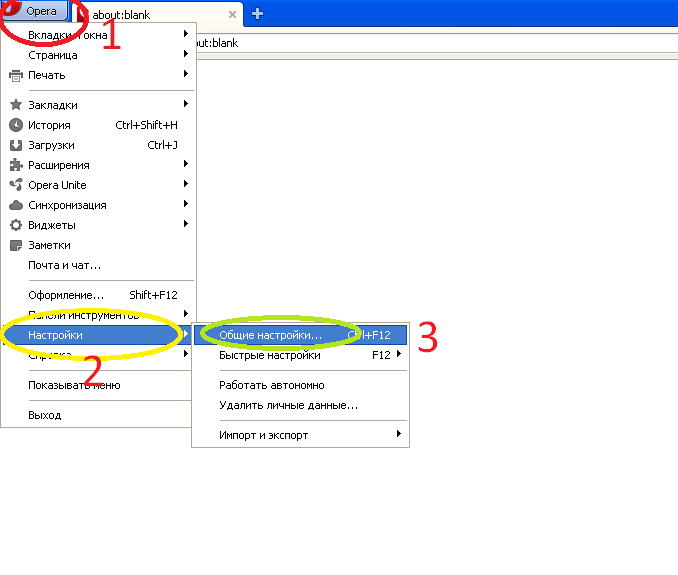Image resolution: width=678 pixels, height=575 pixels.
Task: Click the star icon for Закладки
Action: click(x=15, y=105)
